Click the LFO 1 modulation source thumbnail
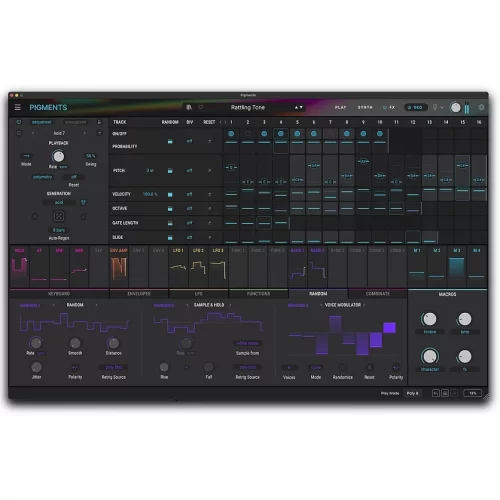 tap(178, 267)
